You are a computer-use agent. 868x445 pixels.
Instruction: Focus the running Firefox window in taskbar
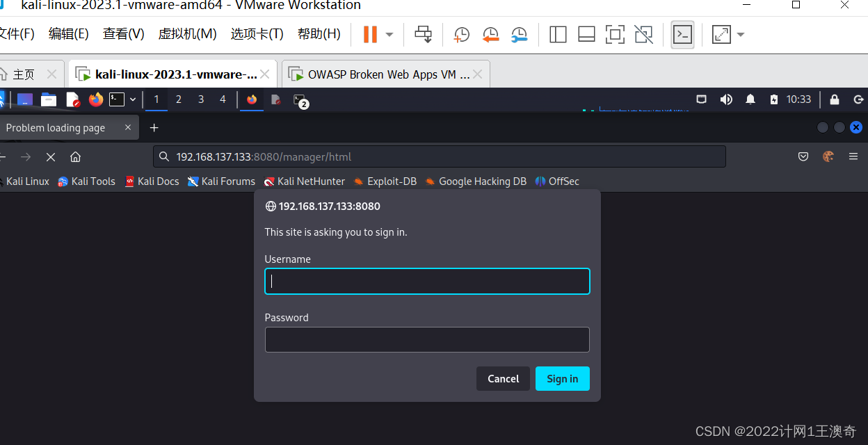pos(252,99)
